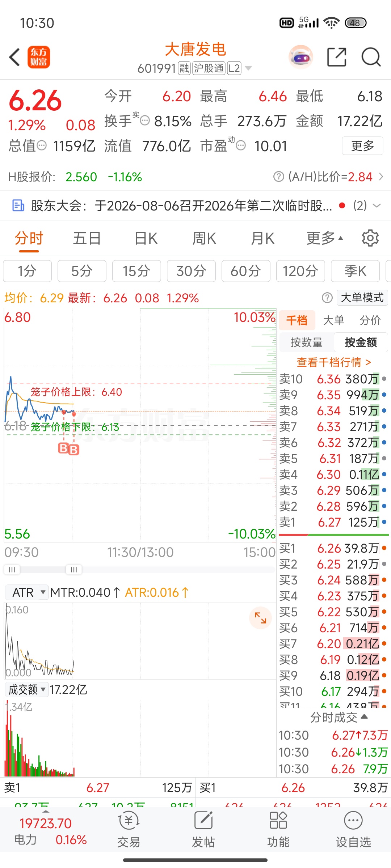Tap the 买7 6.20 0.21亿 row
Image resolution: width=391 pixels, height=868 pixels.
point(333,644)
